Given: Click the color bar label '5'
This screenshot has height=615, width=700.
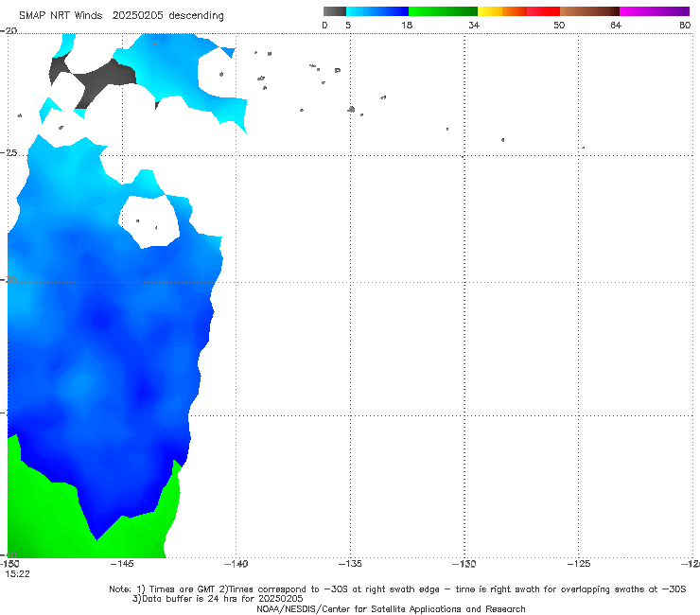Looking at the screenshot, I should point(348,25).
